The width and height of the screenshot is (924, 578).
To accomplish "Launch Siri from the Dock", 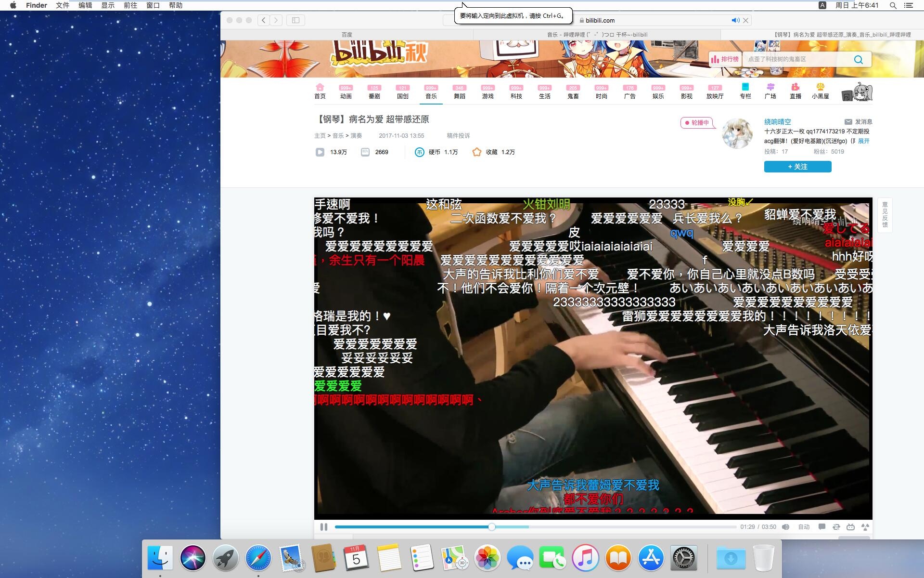I will point(192,558).
